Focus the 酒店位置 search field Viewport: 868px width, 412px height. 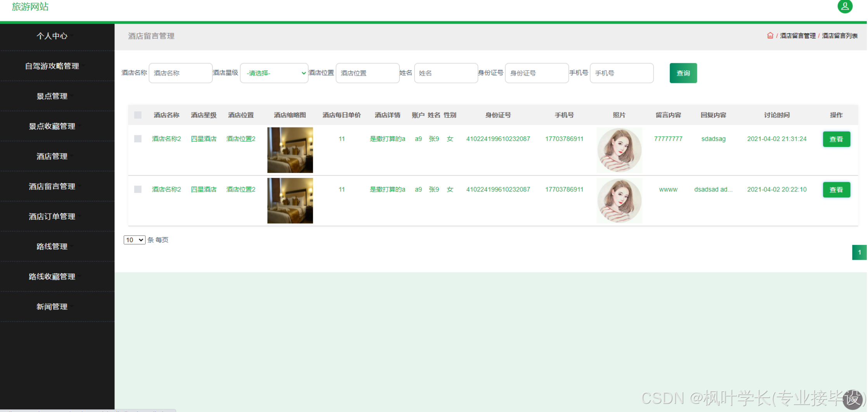[x=367, y=73]
